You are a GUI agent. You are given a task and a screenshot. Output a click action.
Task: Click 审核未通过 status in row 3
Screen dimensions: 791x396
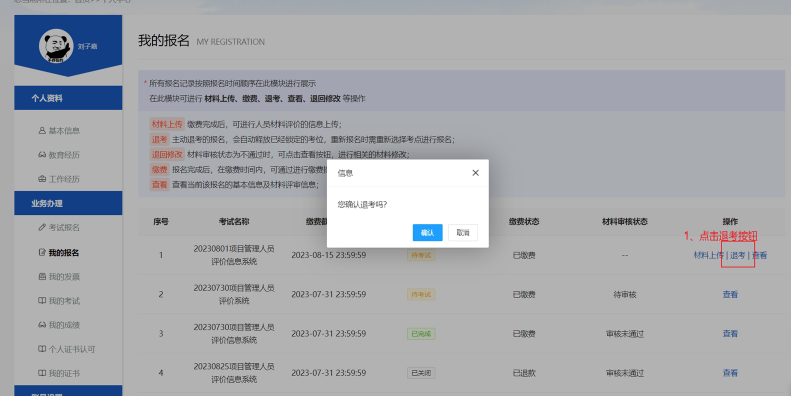point(625,333)
